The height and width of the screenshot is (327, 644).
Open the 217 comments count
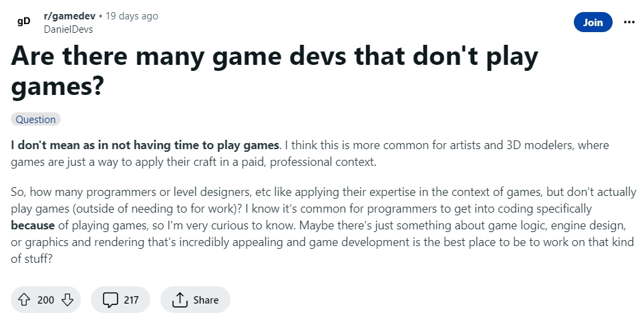(x=131, y=300)
